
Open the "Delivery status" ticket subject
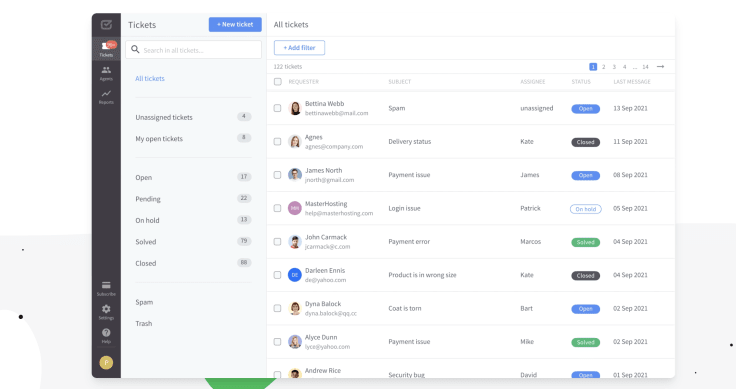coord(409,141)
